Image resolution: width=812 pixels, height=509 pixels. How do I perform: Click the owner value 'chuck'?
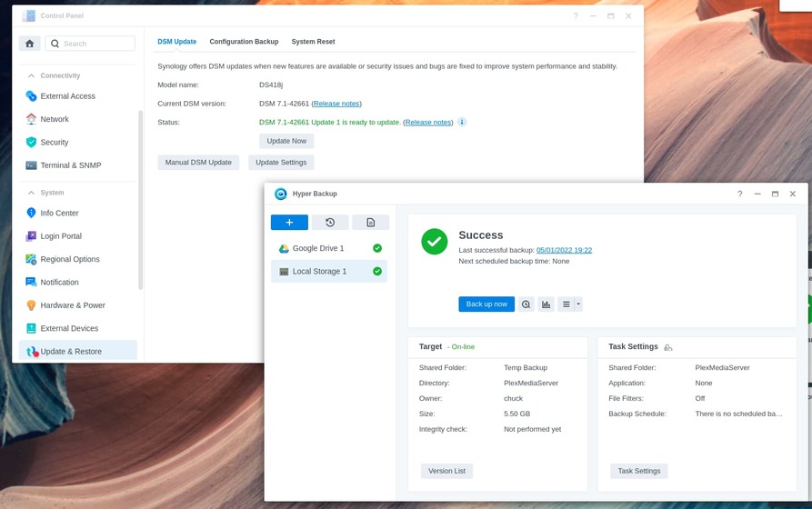(513, 398)
